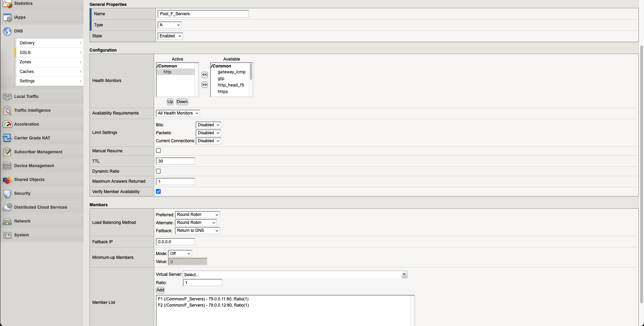Open the Preferred load balancing dropdown
The height and width of the screenshot is (326, 644).
pos(197,215)
